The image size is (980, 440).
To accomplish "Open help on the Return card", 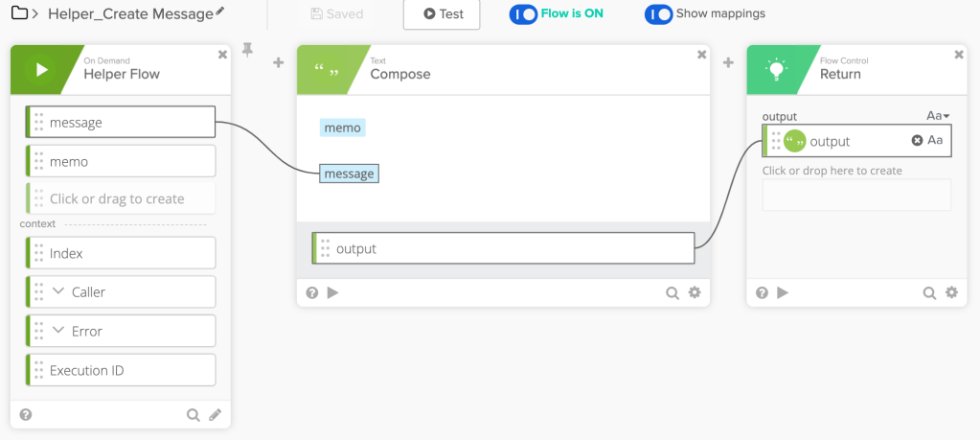I will (762, 292).
